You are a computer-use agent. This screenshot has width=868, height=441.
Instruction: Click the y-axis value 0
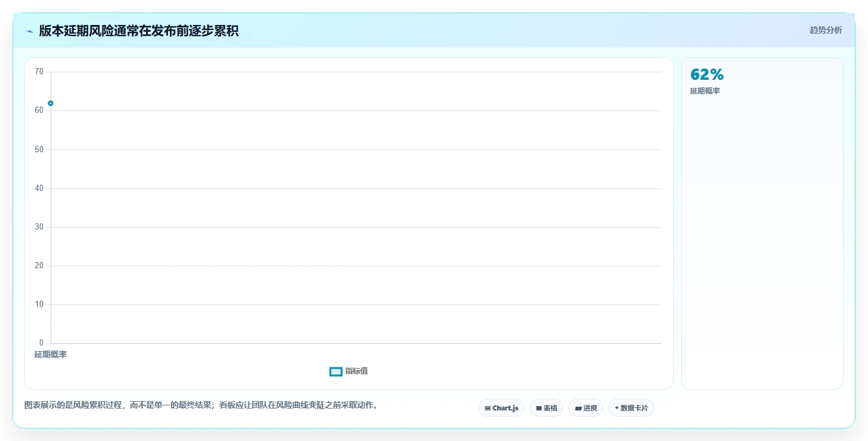pos(41,343)
